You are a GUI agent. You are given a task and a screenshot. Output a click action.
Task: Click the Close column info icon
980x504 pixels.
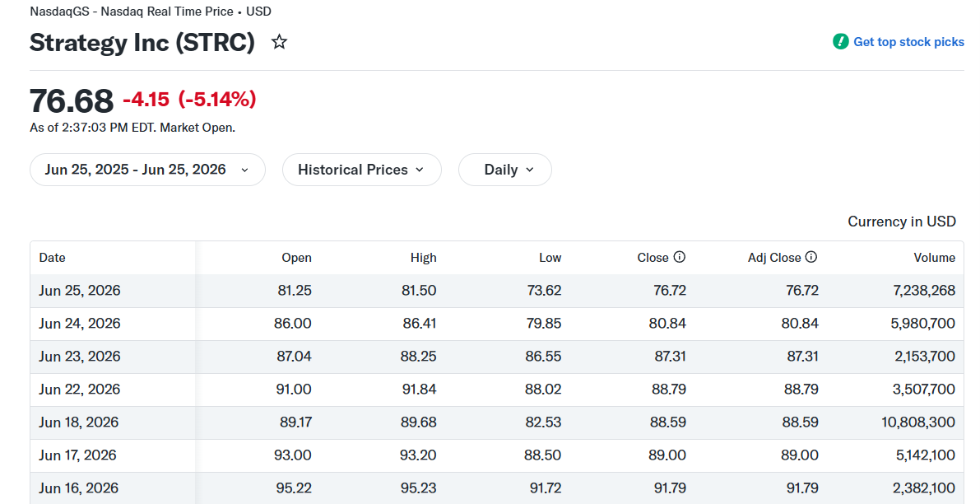tap(680, 257)
